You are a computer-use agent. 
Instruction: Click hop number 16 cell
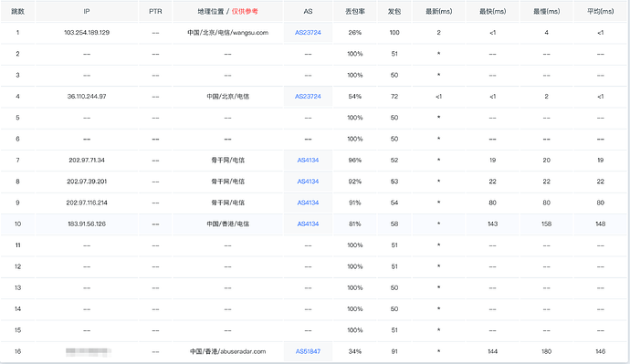coord(17,351)
